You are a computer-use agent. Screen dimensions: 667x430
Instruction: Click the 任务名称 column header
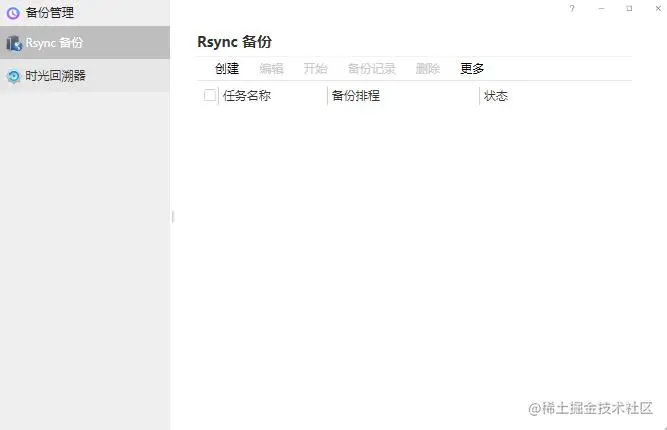click(x=247, y=96)
